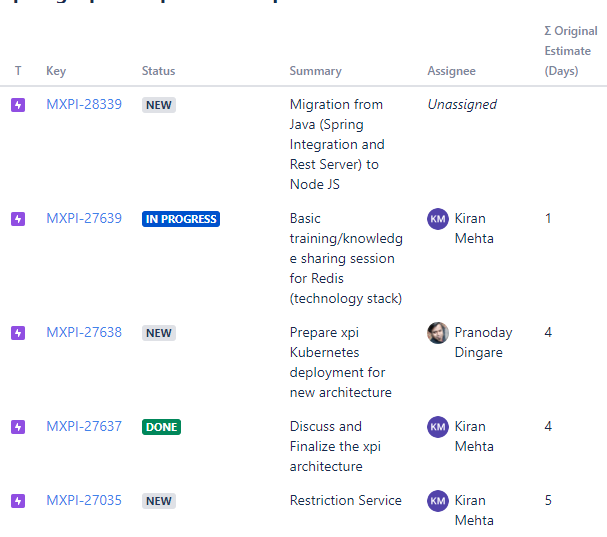Click the epic icon beside MXPI-28339

(x=18, y=105)
